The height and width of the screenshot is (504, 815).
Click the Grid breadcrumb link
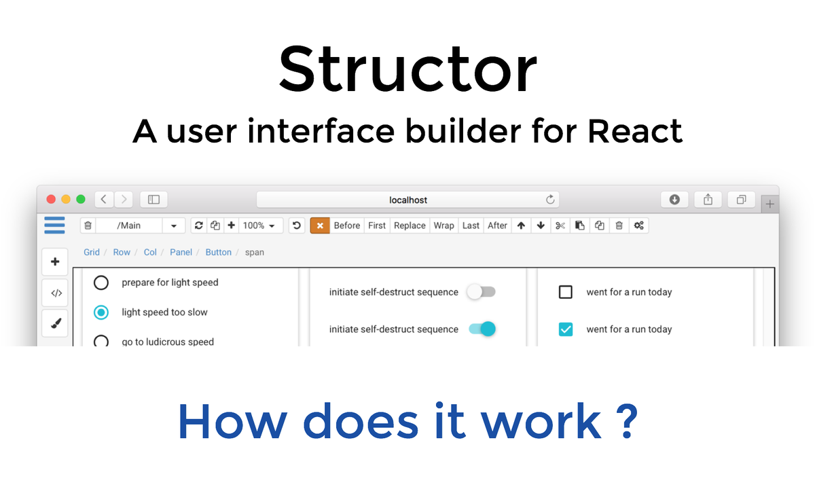(x=92, y=252)
